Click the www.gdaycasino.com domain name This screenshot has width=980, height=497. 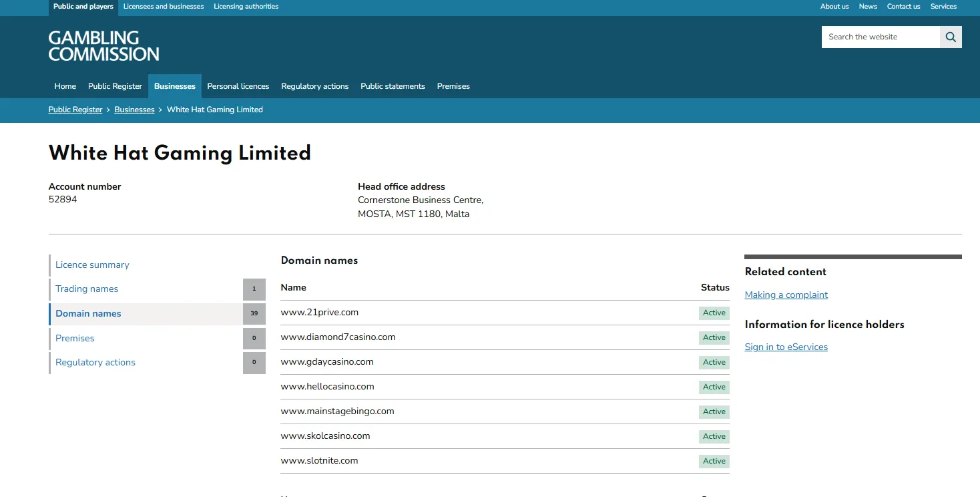[x=327, y=361]
